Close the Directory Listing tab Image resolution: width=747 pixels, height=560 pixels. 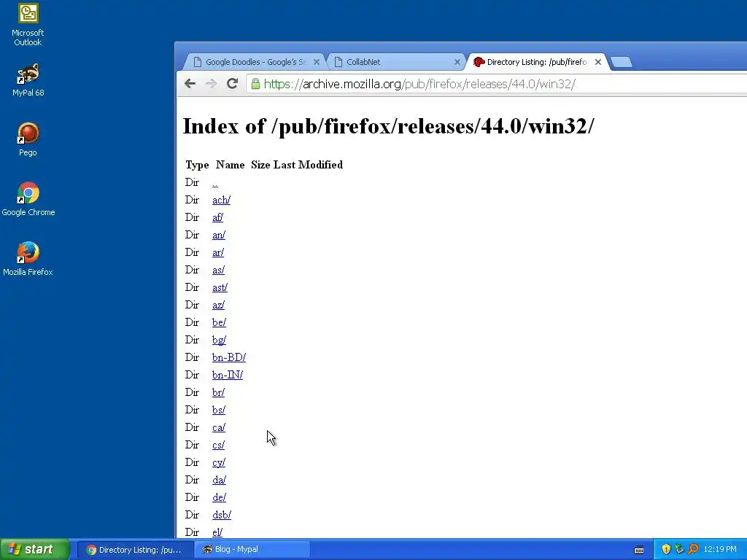click(x=598, y=62)
